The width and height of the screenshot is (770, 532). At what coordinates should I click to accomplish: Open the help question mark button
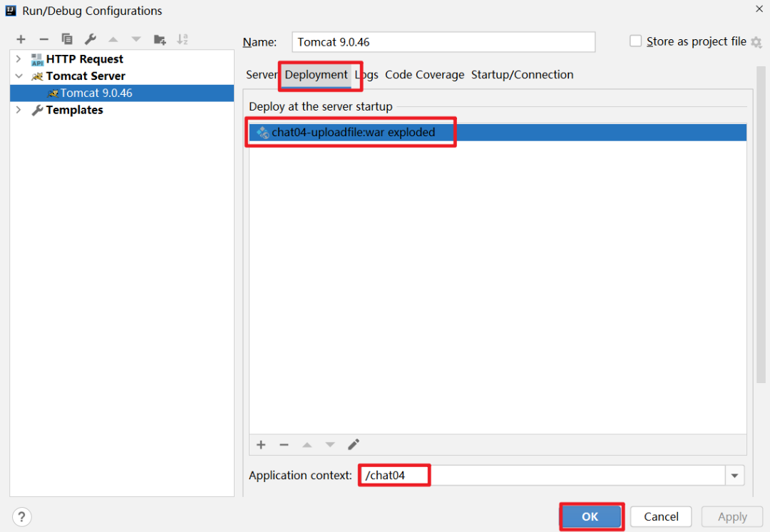pos(22,516)
